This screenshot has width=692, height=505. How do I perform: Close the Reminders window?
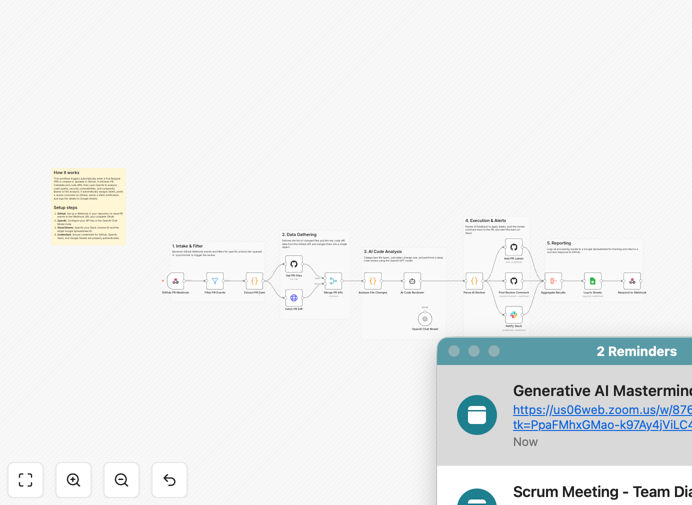click(x=454, y=351)
